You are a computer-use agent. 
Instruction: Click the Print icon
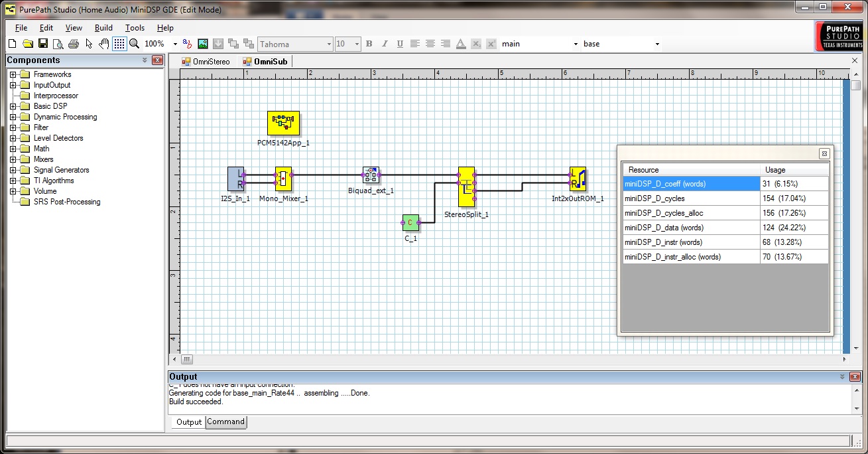pos(74,44)
